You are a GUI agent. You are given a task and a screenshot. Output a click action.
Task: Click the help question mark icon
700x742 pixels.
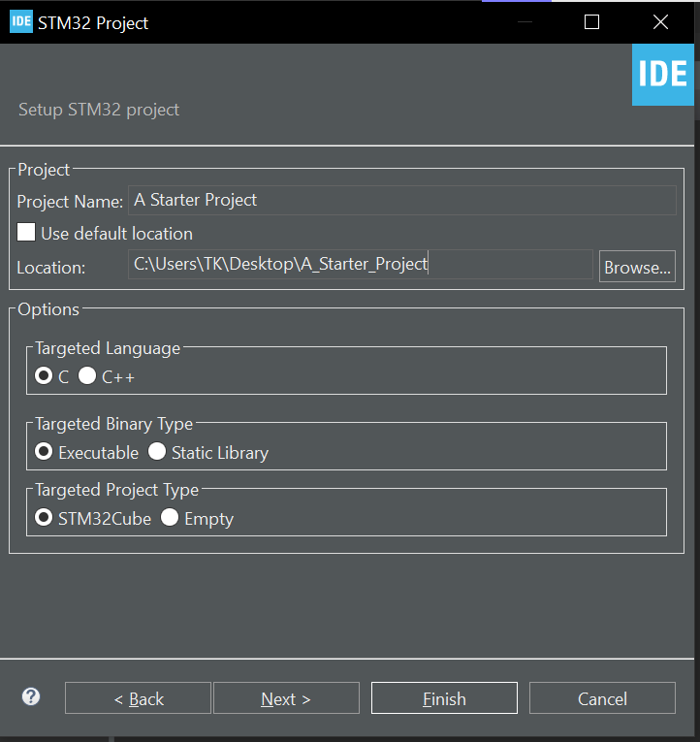(31, 696)
